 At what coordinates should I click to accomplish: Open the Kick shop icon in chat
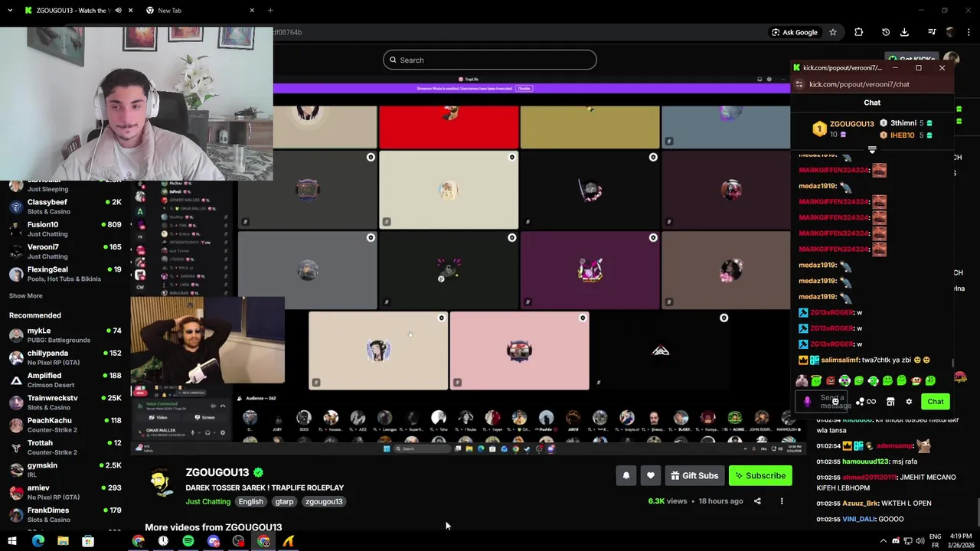point(890,402)
